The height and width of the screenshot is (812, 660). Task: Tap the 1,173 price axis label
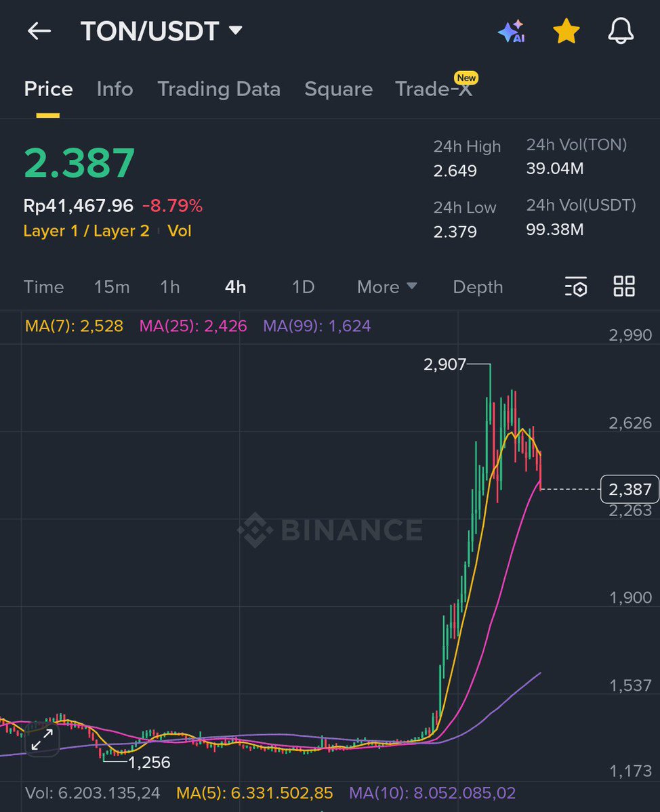tap(630, 771)
